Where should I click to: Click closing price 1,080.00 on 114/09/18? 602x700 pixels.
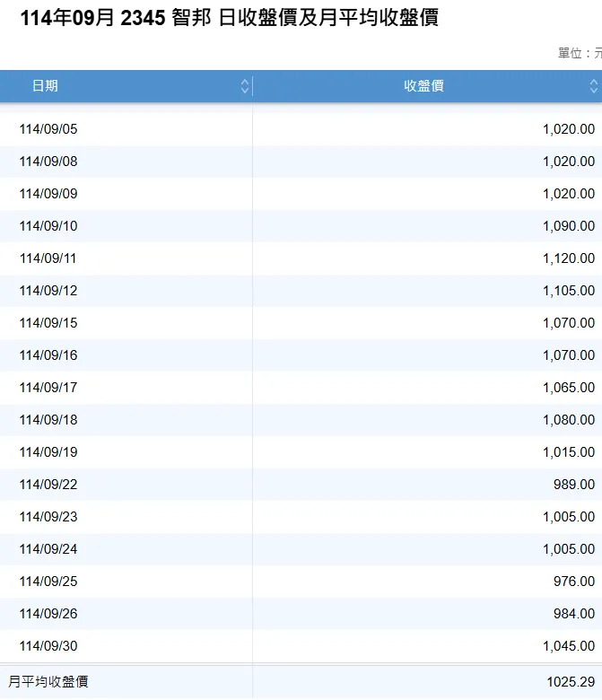coord(569,420)
